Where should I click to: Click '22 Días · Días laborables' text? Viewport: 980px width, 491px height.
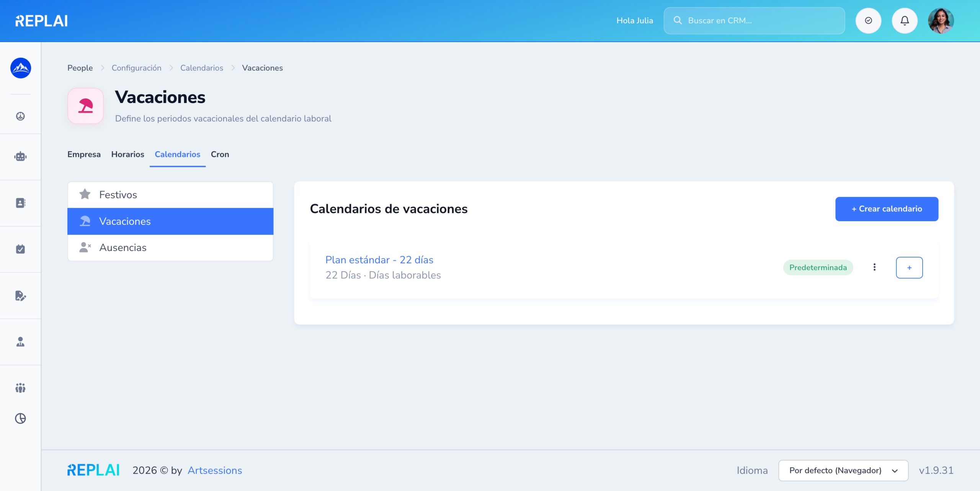click(x=383, y=275)
